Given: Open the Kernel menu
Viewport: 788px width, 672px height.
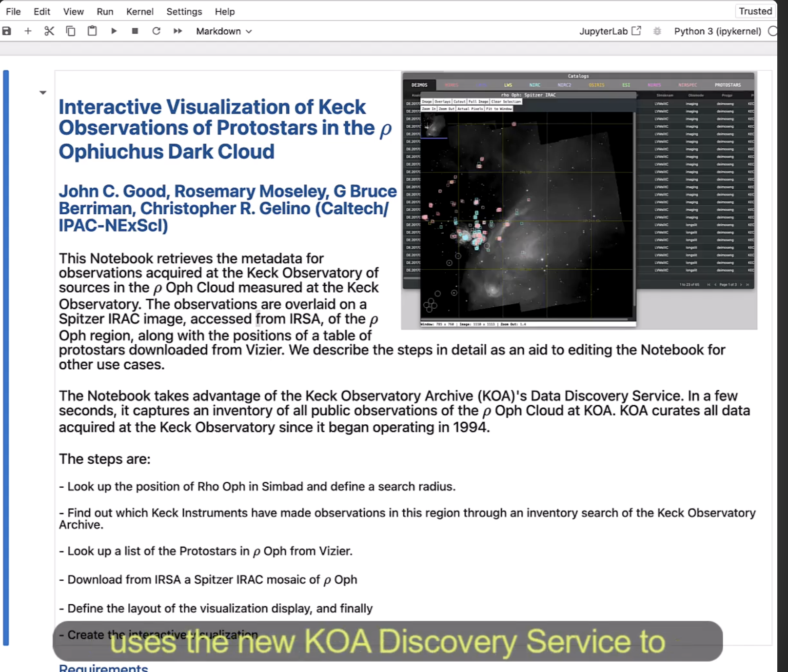Looking at the screenshot, I should tap(139, 11).
